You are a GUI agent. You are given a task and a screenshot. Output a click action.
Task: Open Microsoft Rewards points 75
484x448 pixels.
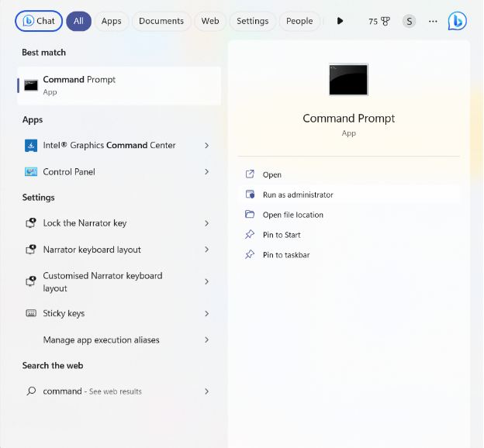coord(379,21)
